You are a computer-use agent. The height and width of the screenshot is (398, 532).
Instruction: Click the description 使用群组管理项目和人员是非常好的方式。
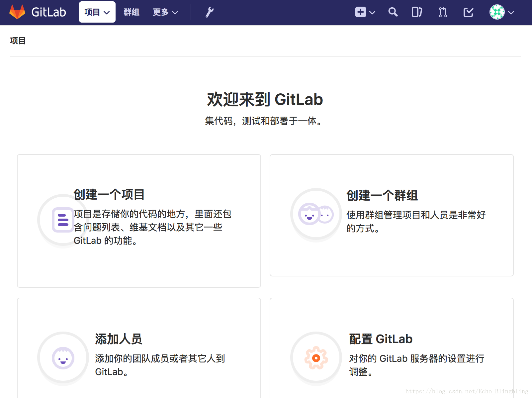pos(416,222)
